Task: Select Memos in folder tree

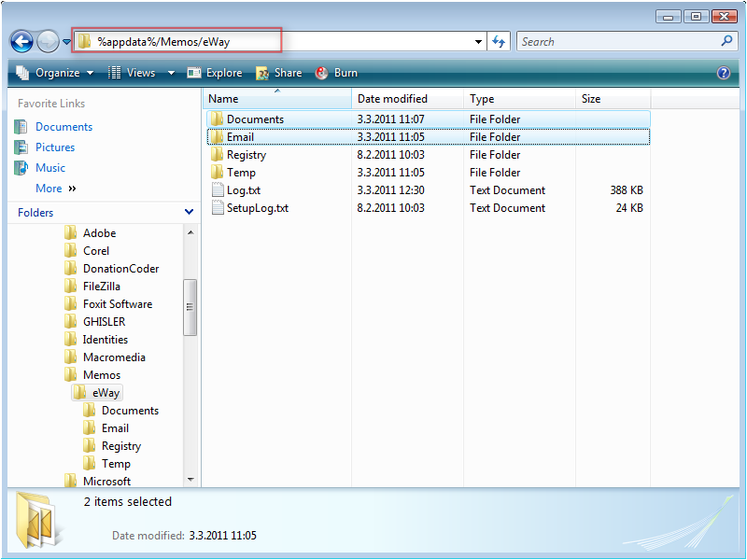Action: tap(102, 375)
